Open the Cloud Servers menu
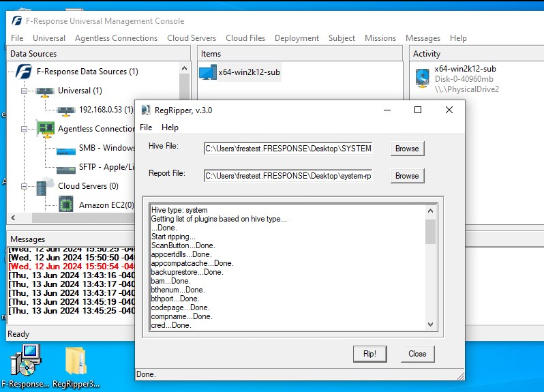544x392 pixels. tap(192, 37)
